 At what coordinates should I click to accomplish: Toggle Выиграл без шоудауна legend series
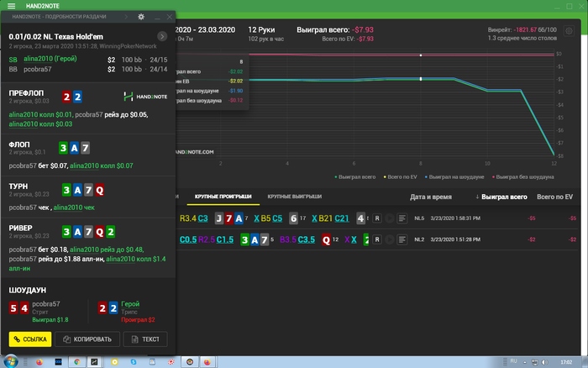coord(522,177)
